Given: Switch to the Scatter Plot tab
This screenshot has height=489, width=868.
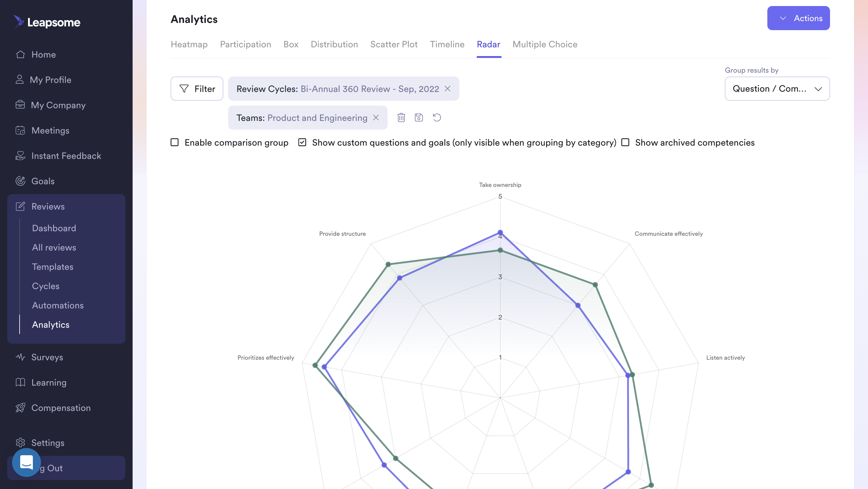Looking at the screenshot, I should [x=394, y=44].
